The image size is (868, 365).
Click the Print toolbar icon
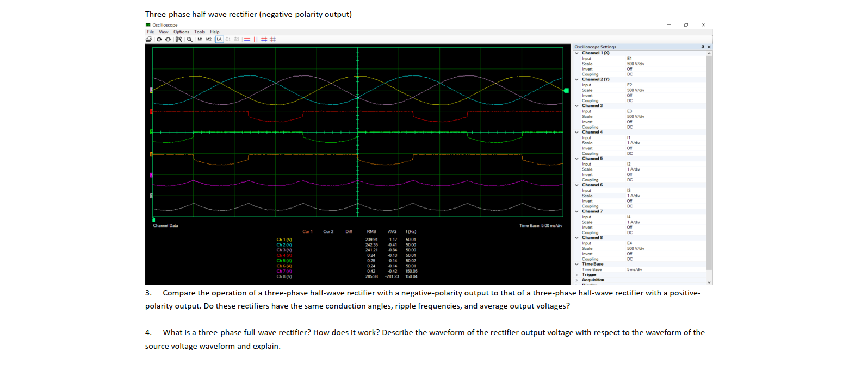click(x=148, y=39)
